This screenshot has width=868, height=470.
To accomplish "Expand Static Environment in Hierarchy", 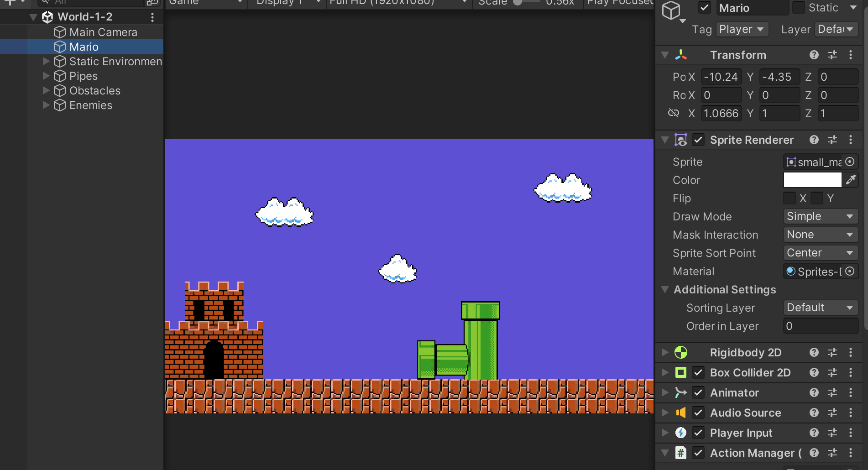I will coord(46,61).
